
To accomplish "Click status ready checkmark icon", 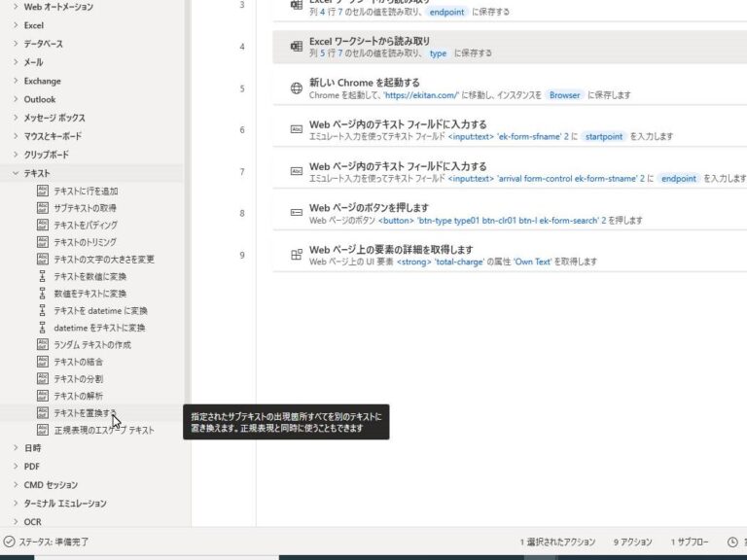I will [x=9, y=542].
